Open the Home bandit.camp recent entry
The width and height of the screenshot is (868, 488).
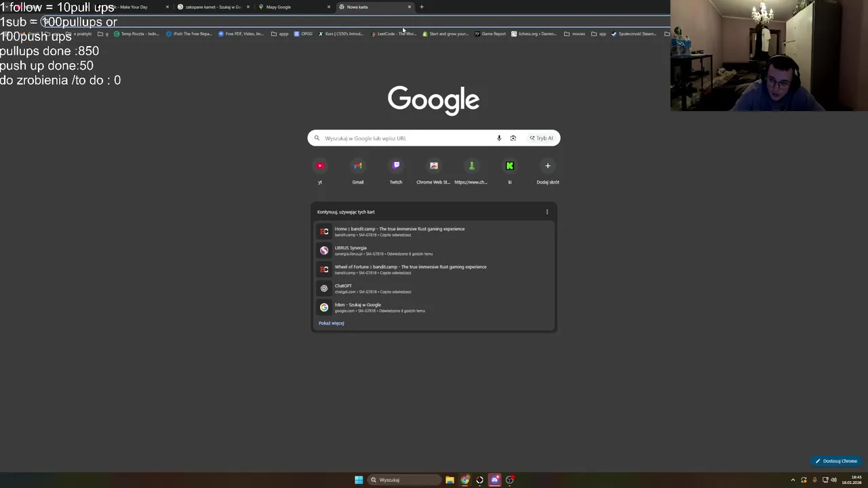coord(434,232)
